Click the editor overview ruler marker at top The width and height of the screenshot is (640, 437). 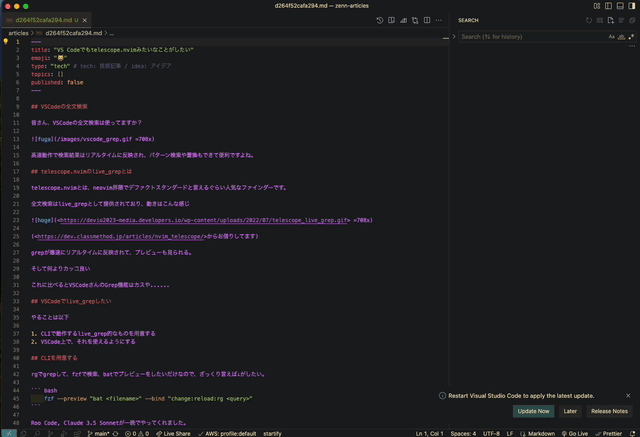coord(446,38)
